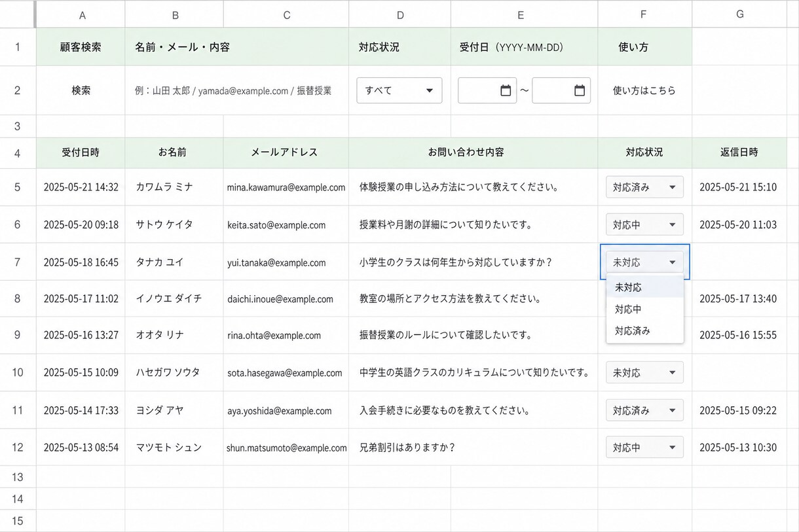Open status dropdown for マツモト シュン row
The width and height of the screenshot is (799, 532).
[644, 448]
